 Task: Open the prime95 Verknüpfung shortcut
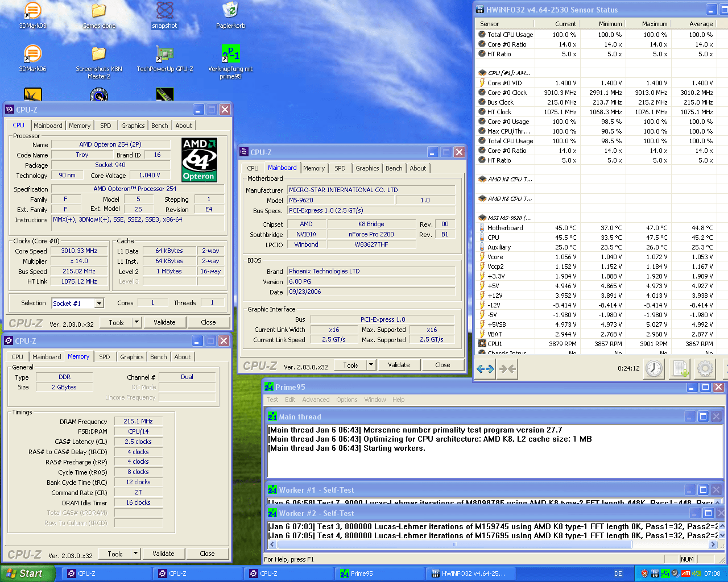pyautogui.click(x=230, y=62)
